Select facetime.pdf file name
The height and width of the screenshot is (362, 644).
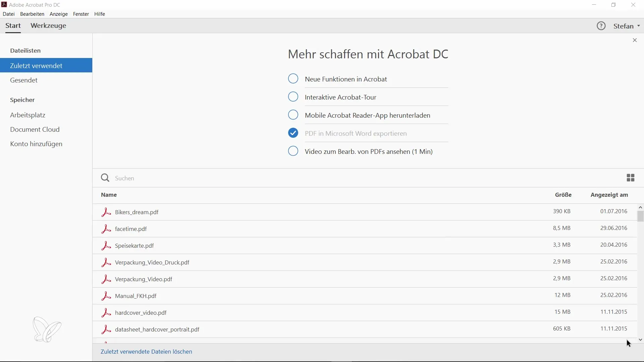131,229
